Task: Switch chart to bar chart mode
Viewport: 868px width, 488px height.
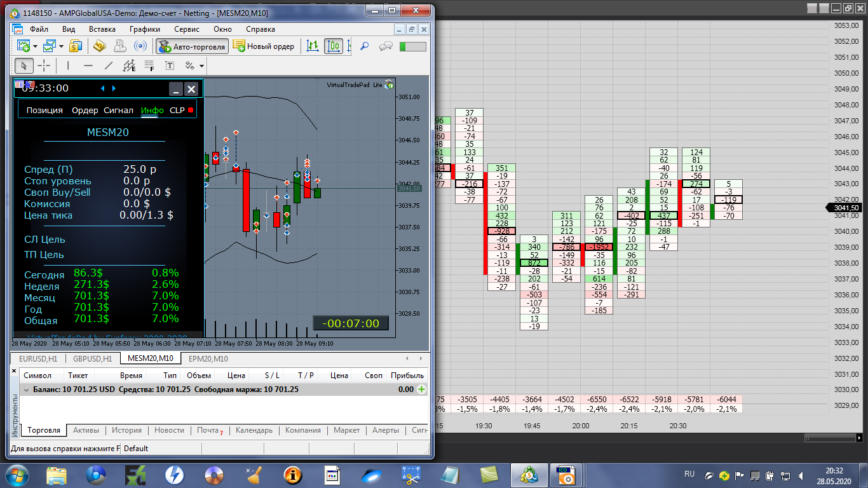Action: click(313, 46)
